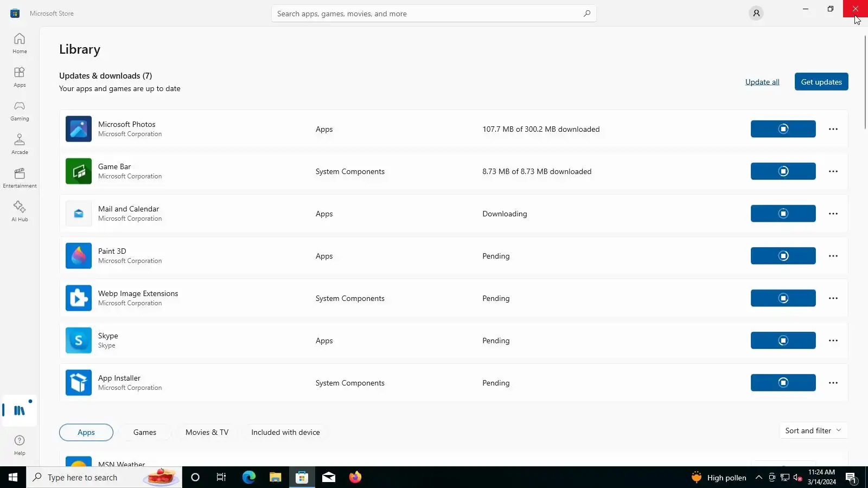868x488 pixels.
Task: Open the Microsoft Photos app name link
Action: [127, 124]
